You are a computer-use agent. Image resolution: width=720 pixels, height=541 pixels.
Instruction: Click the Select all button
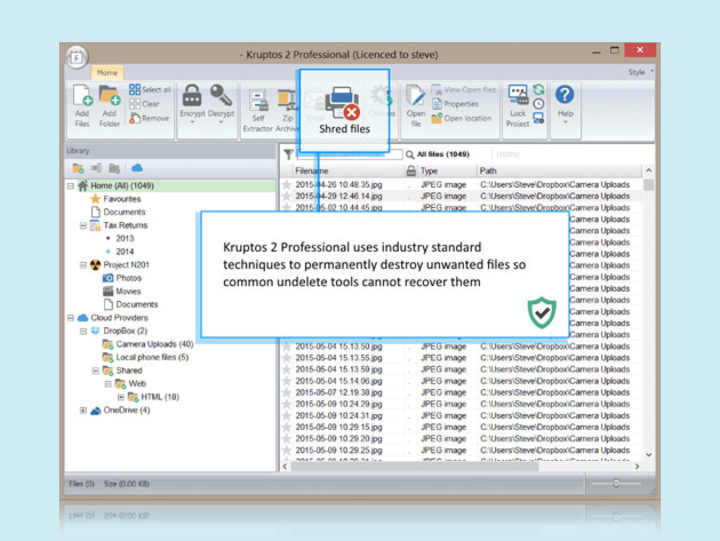point(149,90)
